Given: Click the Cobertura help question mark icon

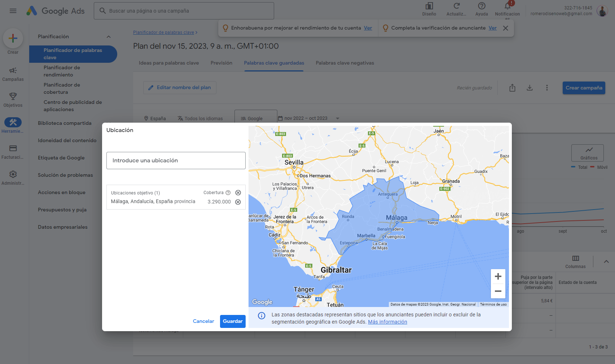Looking at the screenshot, I should point(228,193).
